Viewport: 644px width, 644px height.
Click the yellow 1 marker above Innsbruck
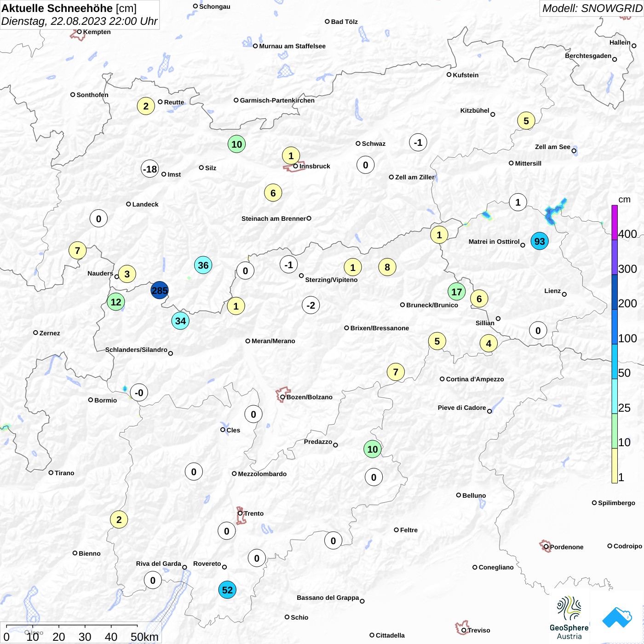pos(291,155)
